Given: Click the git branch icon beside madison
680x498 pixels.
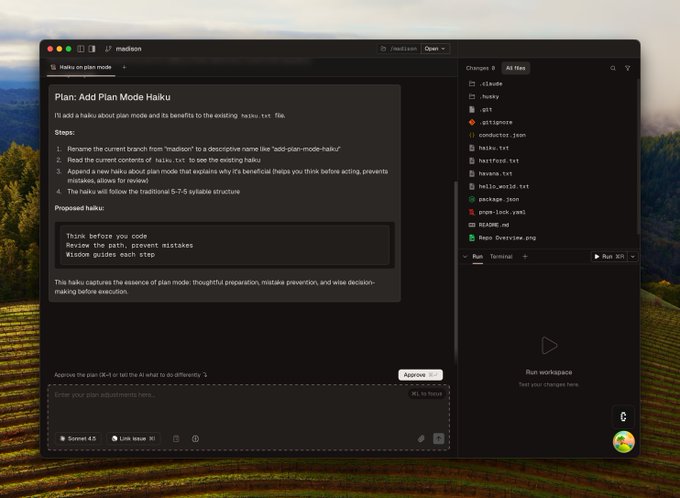Looking at the screenshot, I should pos(108,49).
